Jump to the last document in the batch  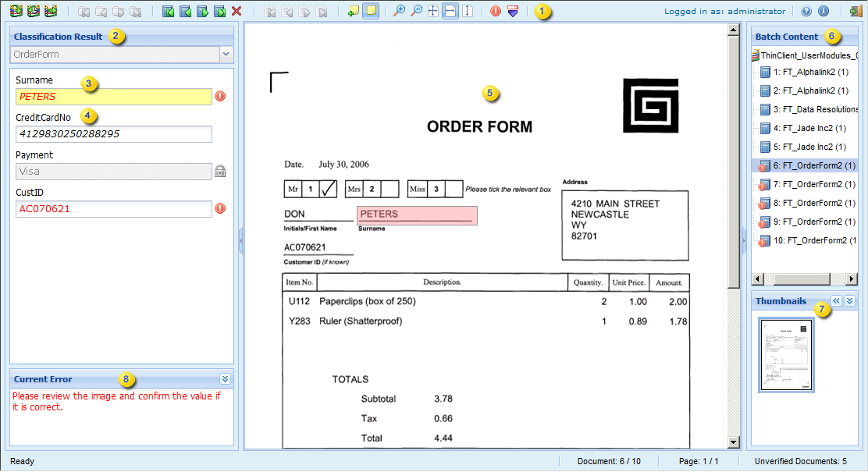tap(221, 10)
